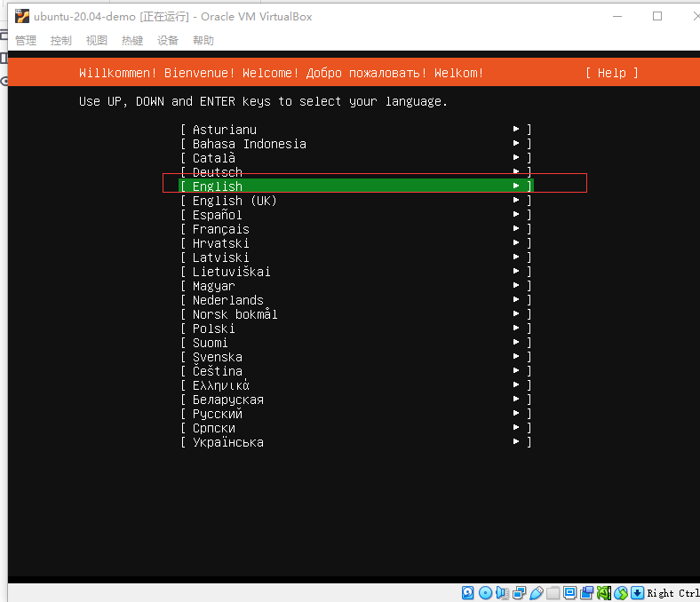The width and height of the screenshot is (700, 602).
Task: Click the video recording status icon
Action: pyautogui.click(x=586, y=592)
